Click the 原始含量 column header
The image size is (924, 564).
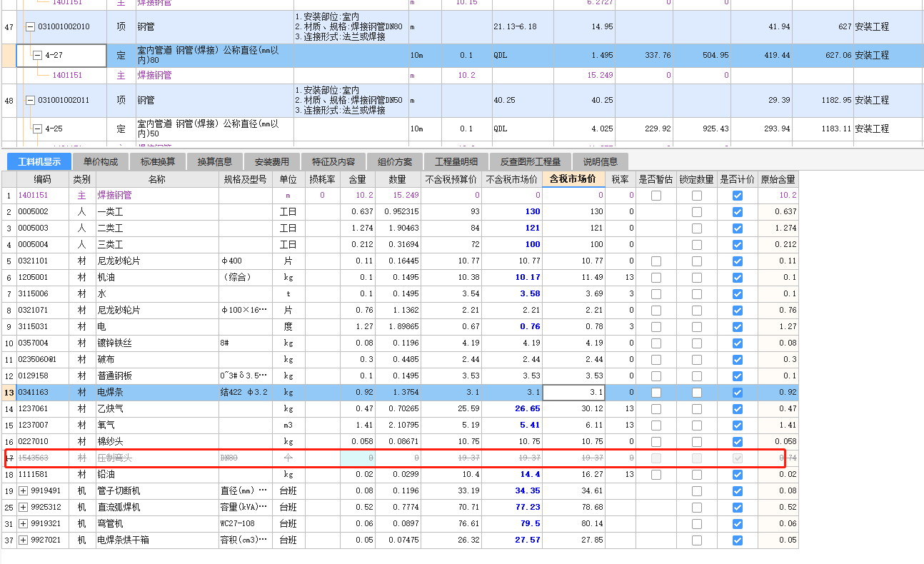tap(778, 179)
